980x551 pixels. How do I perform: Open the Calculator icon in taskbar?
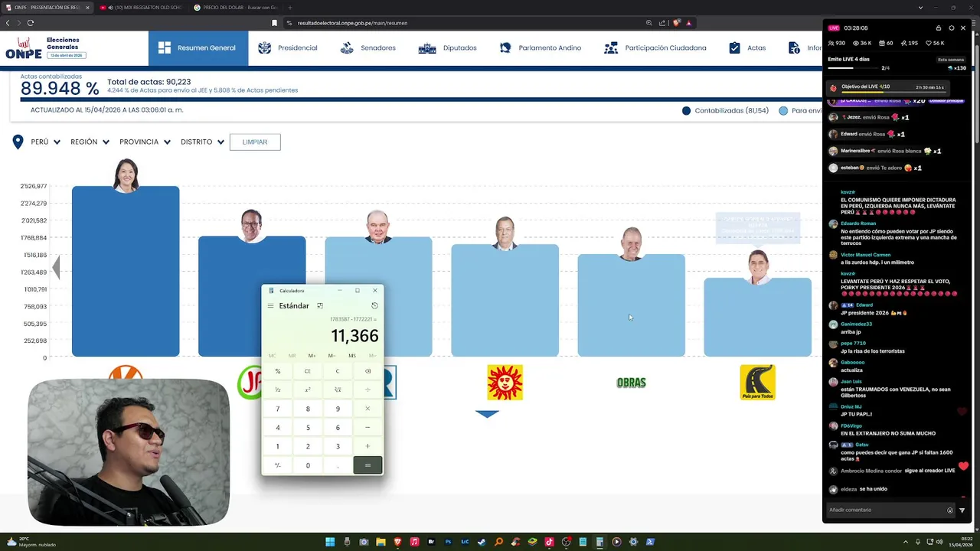pyautogui.click(x=599, y=542)
